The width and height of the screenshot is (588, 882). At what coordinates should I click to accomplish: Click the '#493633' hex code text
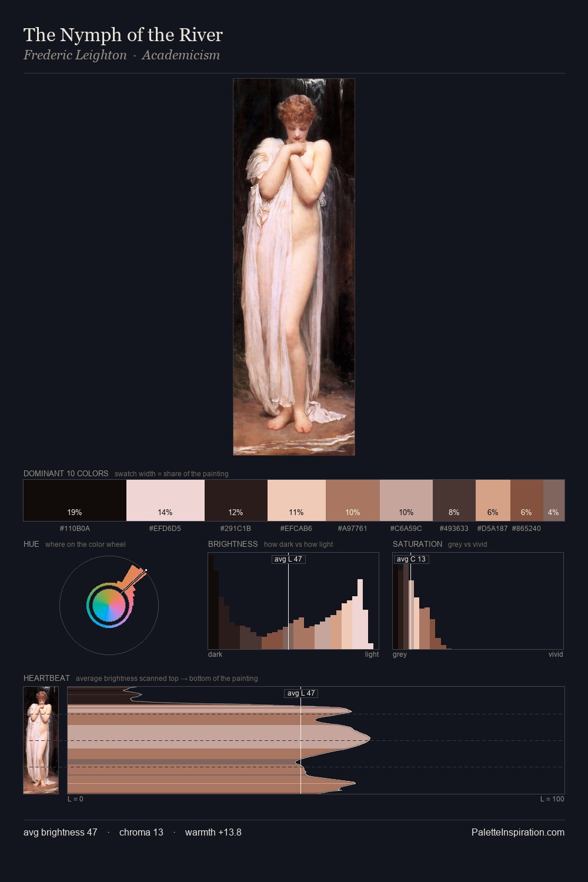pyautogui.click(x=454, y=529)
